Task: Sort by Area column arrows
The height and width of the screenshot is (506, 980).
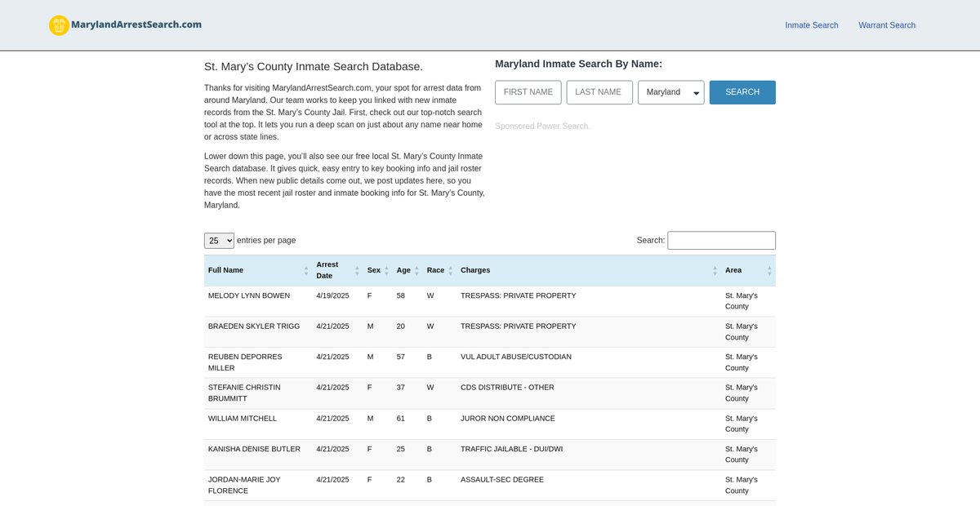Action: (768, 270)
